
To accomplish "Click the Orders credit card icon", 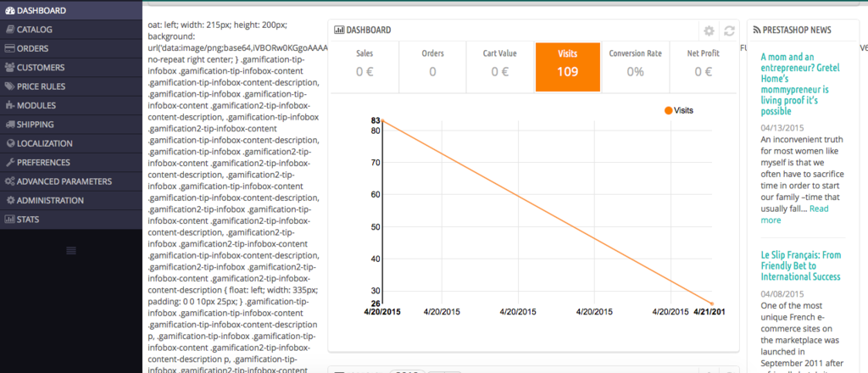I will point(9,48).
